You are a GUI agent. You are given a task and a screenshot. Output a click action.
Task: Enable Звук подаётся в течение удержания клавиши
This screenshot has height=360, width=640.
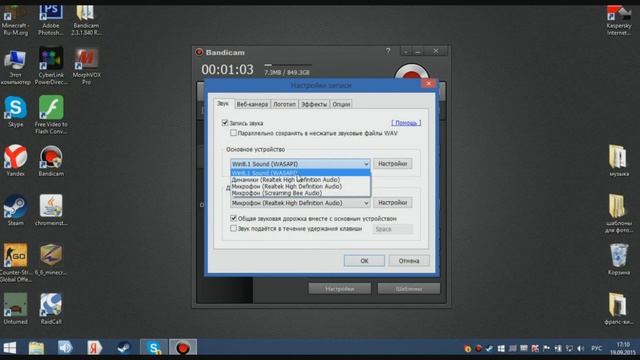click(x=233, y=229)
